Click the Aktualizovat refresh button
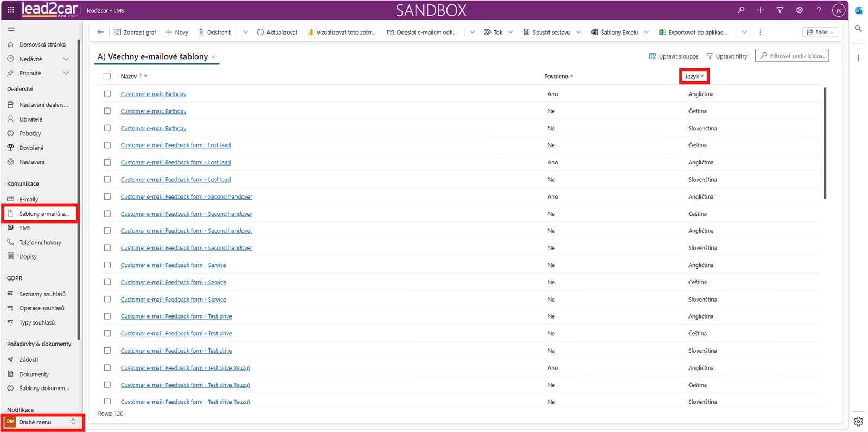868x432 pixels. pos(277,32)
